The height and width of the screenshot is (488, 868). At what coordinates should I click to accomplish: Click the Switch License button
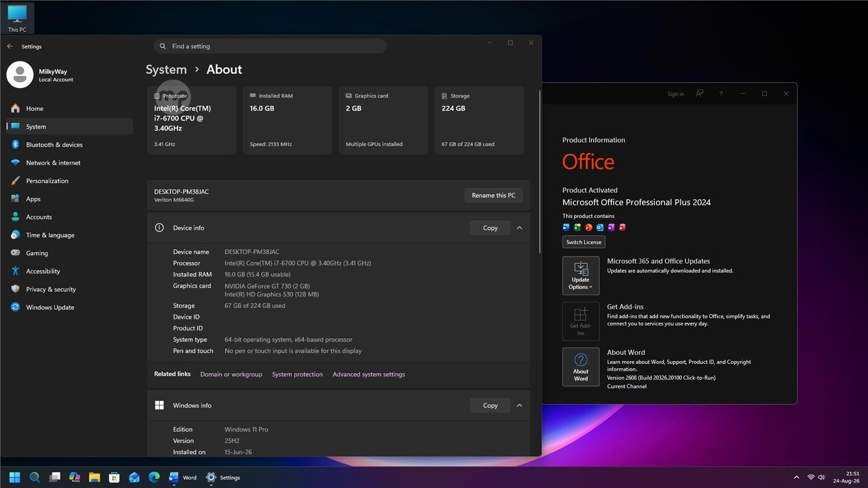[583, 242]
